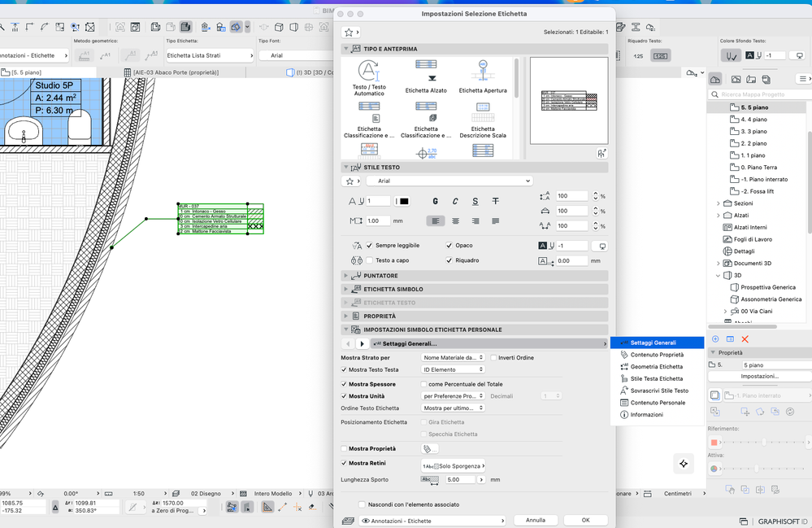Click the red X delete icon in navigator

coord(745,339)
